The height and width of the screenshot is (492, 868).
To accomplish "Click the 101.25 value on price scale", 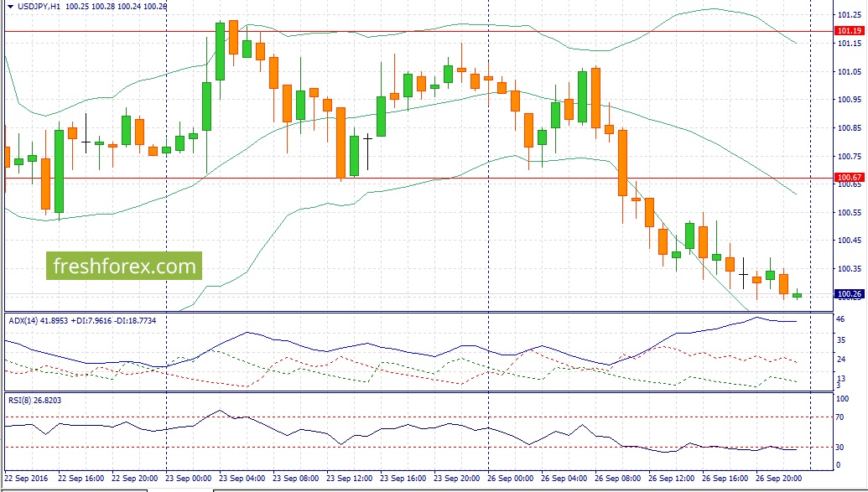I will (x=850, y=15).
